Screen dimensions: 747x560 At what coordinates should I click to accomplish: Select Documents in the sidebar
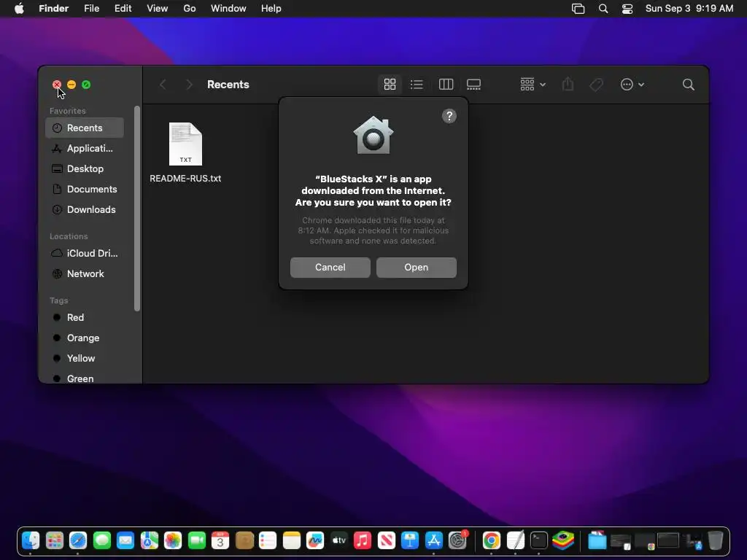[x=85, y=189]
